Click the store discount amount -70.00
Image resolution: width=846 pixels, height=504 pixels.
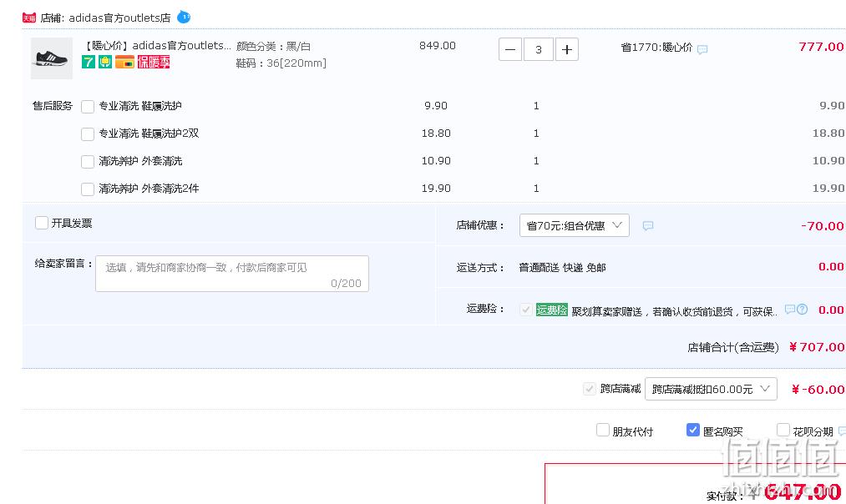pos(823,226)
